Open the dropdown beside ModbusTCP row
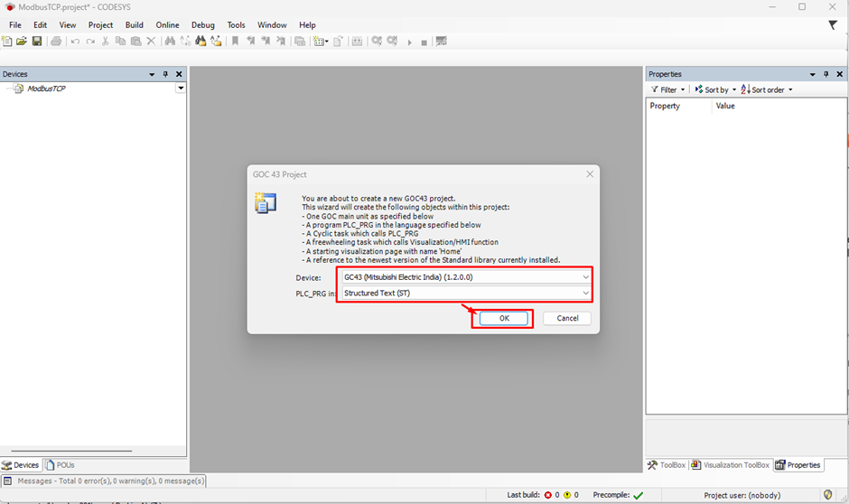This screenshot has height=504, width=849. pos(181,88)
